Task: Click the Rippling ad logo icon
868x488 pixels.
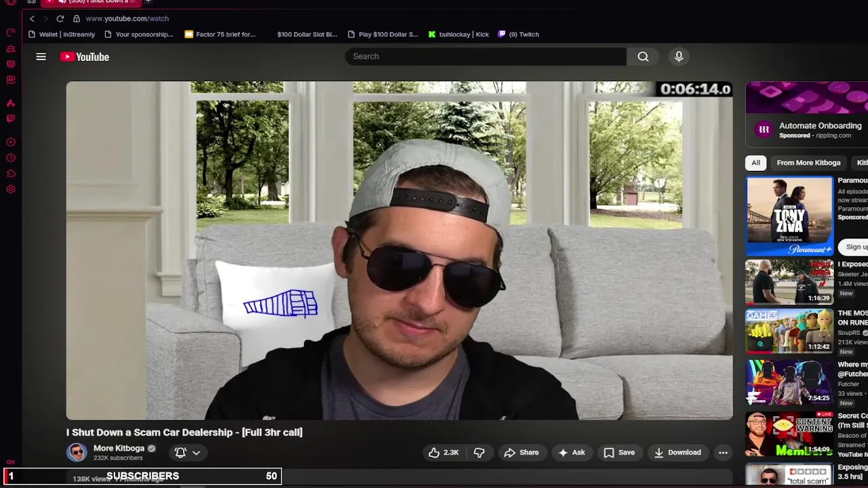Action: 764,129
